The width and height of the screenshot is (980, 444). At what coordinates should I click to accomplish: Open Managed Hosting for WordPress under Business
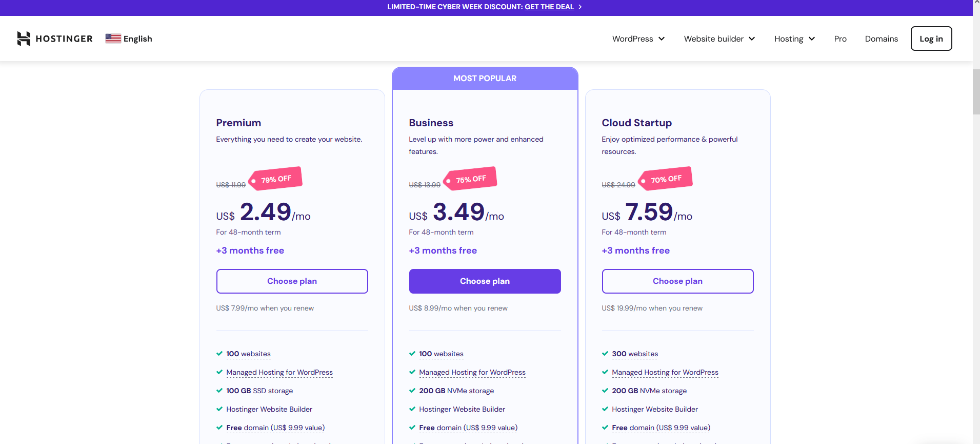(x=472, y=372)
